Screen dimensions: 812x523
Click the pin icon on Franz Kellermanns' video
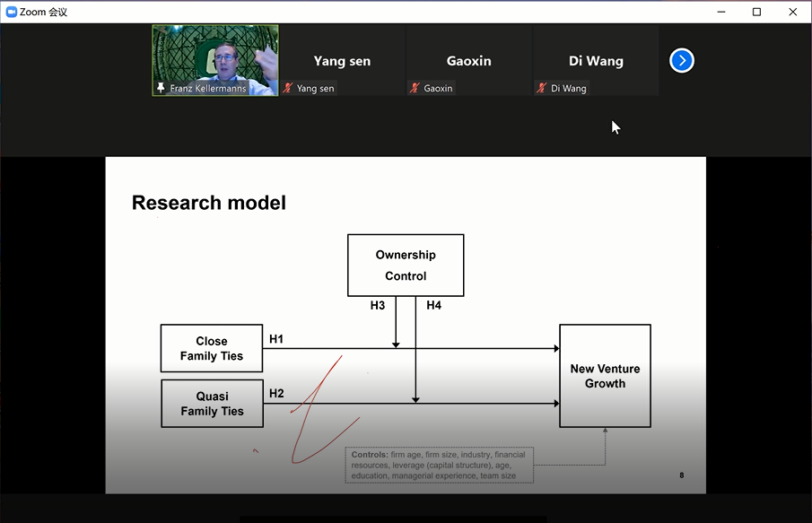click(x=161, y=89)
